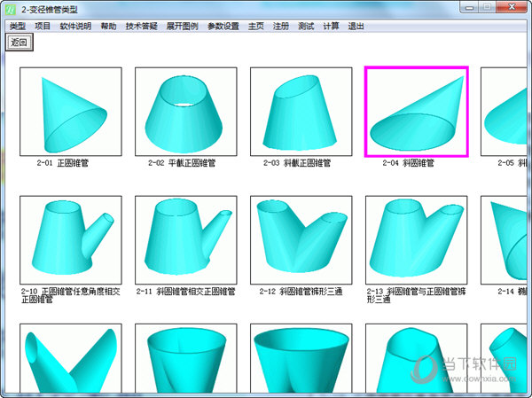Click the 2-03 斜截正圆锥管 label

point(297,163)
